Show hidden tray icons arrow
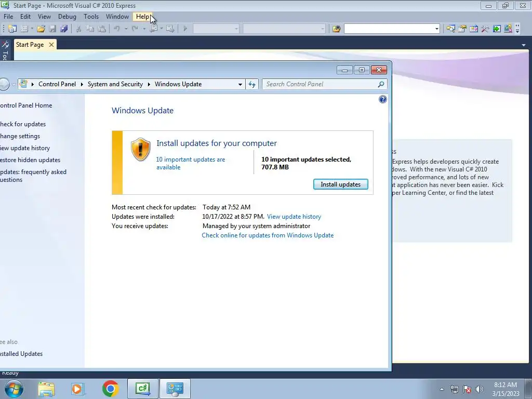Viewport: 532px width, 399px height. (x=442, y=389)
